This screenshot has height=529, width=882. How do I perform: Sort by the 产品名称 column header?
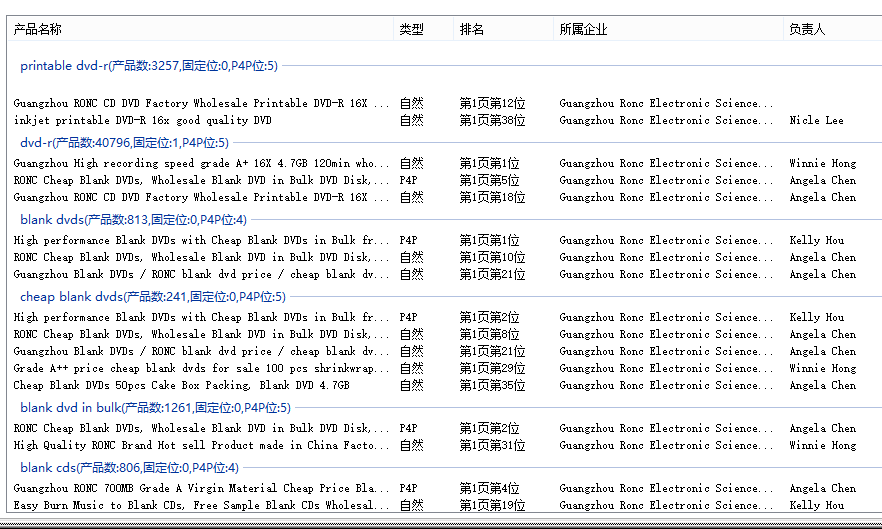click(x=201, y=29)
